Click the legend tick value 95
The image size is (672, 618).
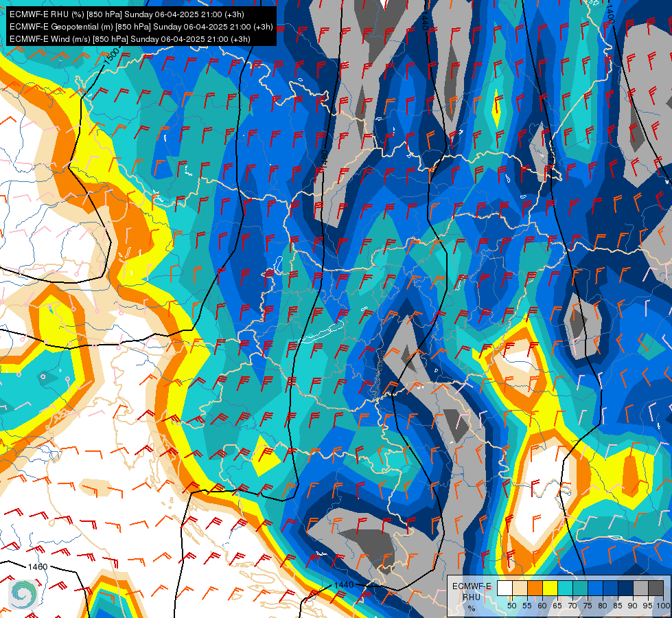tap(647, 606)
